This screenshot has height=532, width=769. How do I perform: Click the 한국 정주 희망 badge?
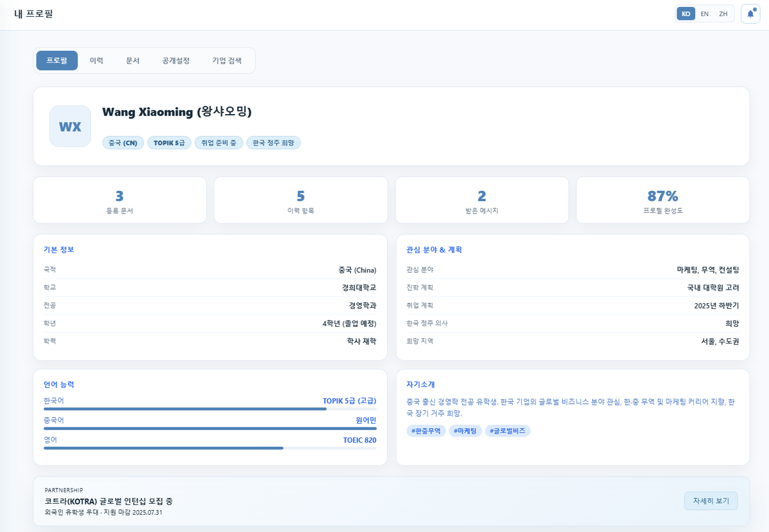pyautogui.click(x=274, y=143)
